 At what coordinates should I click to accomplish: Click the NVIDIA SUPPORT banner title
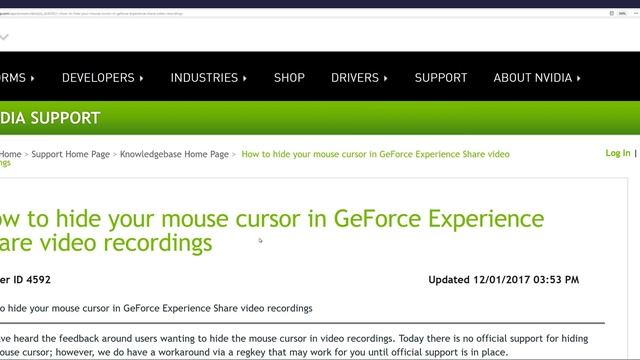pos(50,118)
